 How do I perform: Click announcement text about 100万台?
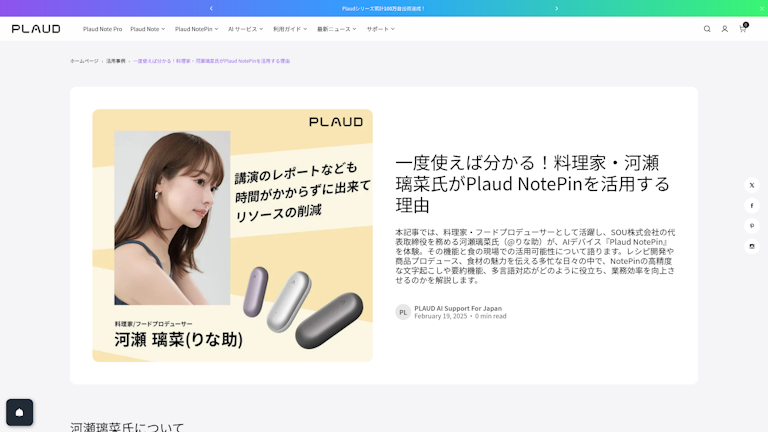pyautogui.click(x=384, y=8)
